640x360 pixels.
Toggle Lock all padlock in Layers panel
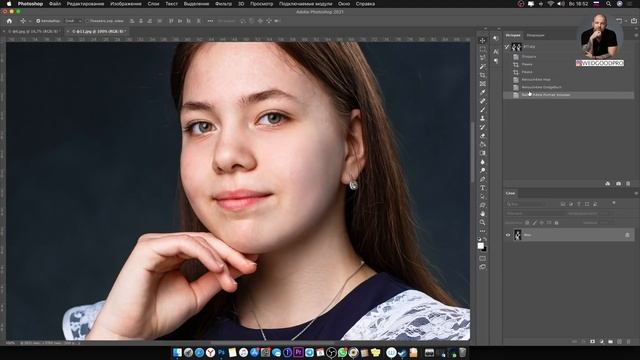click(556, 223)
